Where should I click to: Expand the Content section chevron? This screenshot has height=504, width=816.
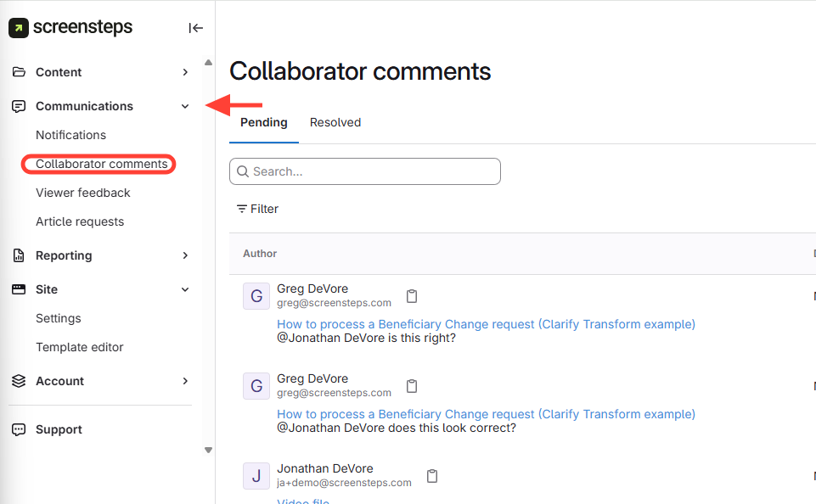point(185,72)
